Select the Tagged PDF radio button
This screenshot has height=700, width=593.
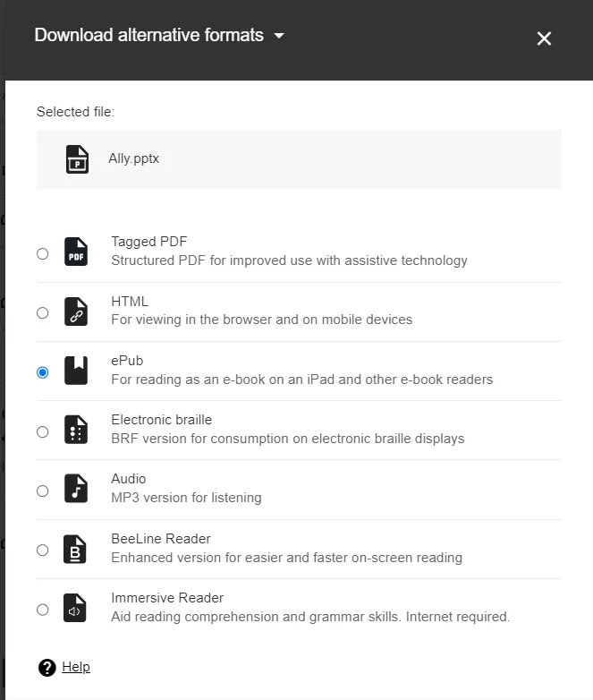point(43,253)
